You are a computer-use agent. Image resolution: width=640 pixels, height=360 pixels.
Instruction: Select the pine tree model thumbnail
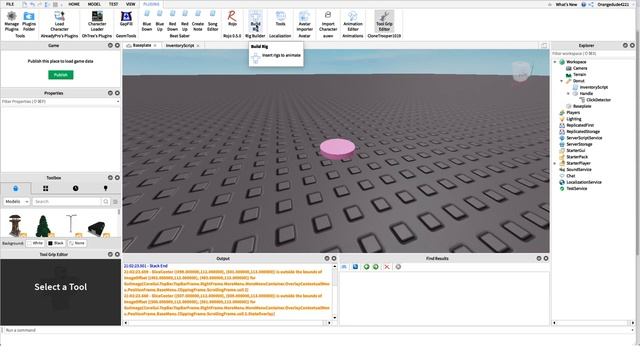click(43, 226)
